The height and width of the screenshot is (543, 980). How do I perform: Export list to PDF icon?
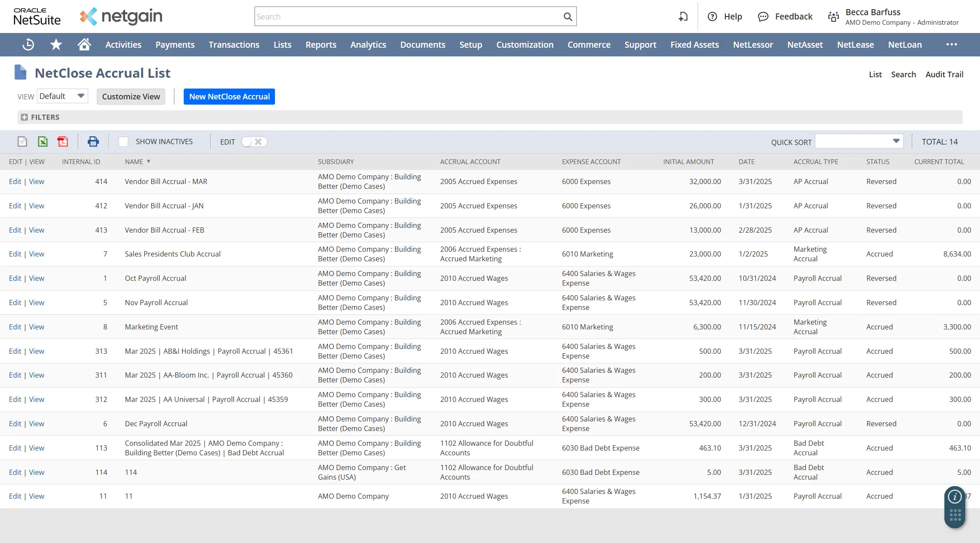coord(63,142)
